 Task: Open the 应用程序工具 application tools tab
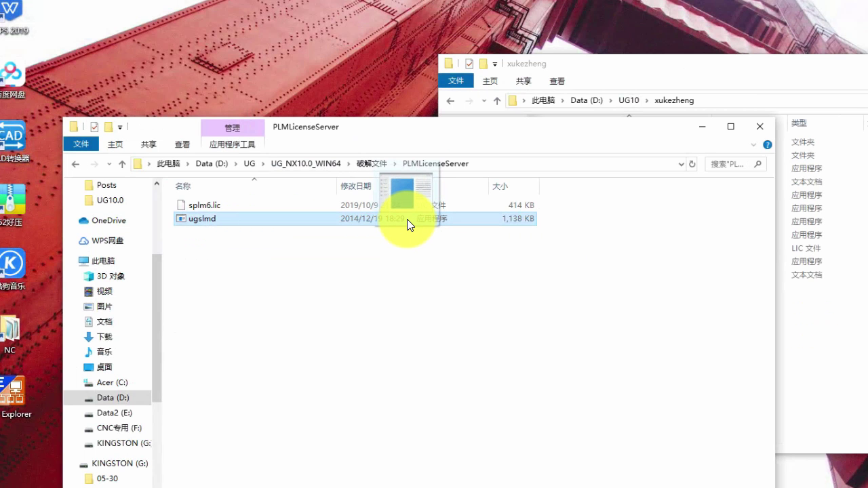[x=232, y=144]
